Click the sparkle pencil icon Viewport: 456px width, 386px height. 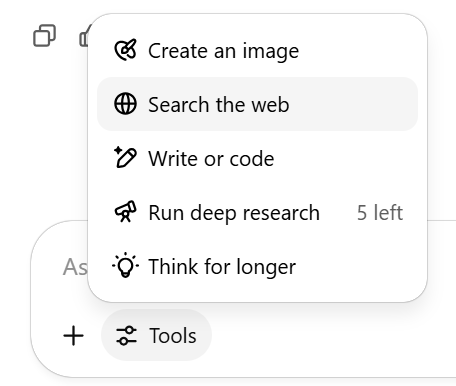125,158
